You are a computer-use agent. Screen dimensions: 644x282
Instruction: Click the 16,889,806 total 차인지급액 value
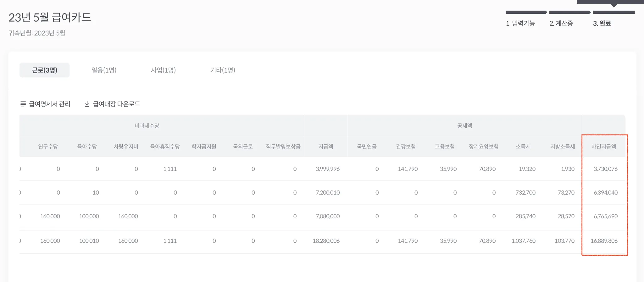(x=604, y=241)
